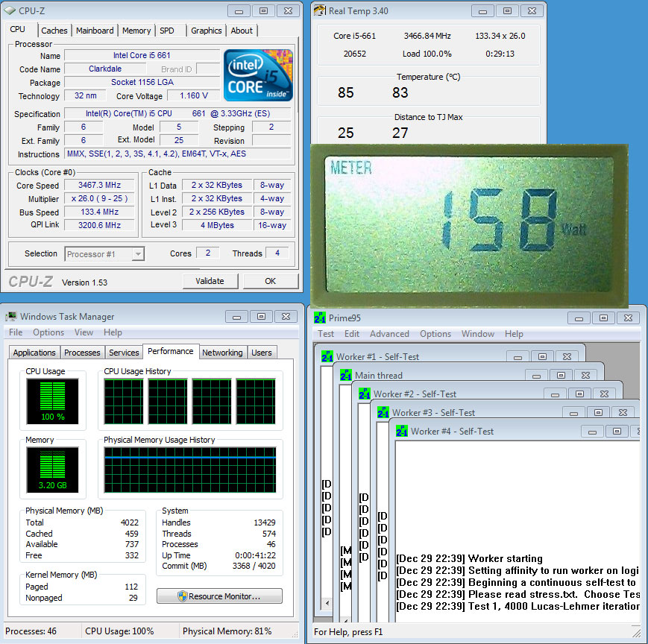Select the Graphics tab in CPU-Z

pyautogui.click(x=207, y=31)
